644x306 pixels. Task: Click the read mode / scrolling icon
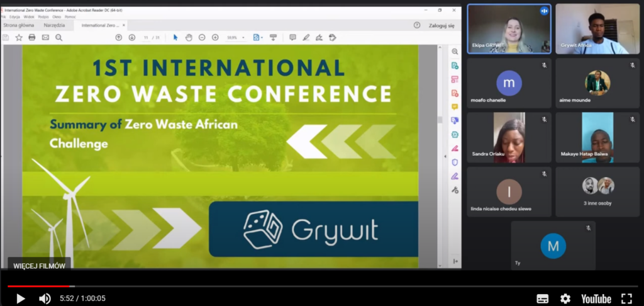273,37
